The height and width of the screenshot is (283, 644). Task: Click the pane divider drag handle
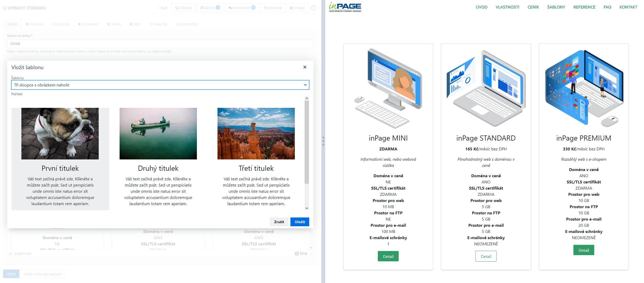323,141
